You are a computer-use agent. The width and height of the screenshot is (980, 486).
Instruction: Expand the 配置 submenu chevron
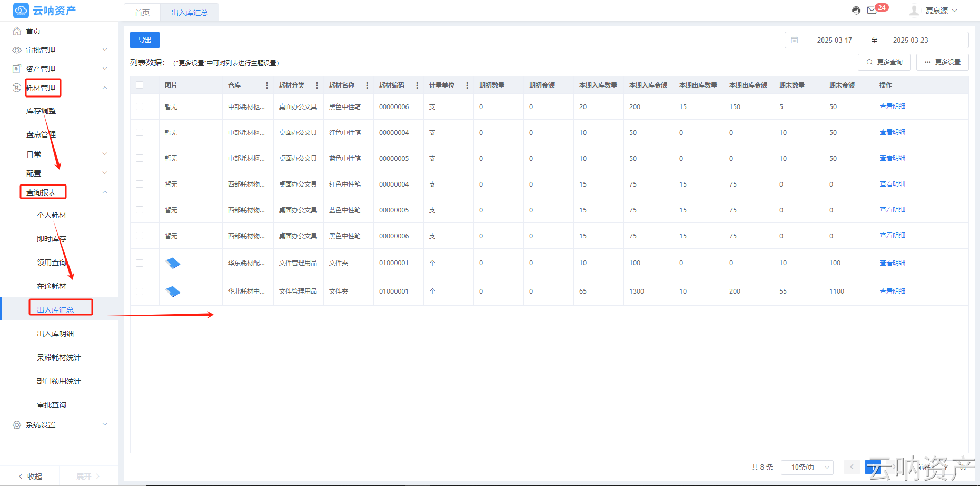point(105,173)
